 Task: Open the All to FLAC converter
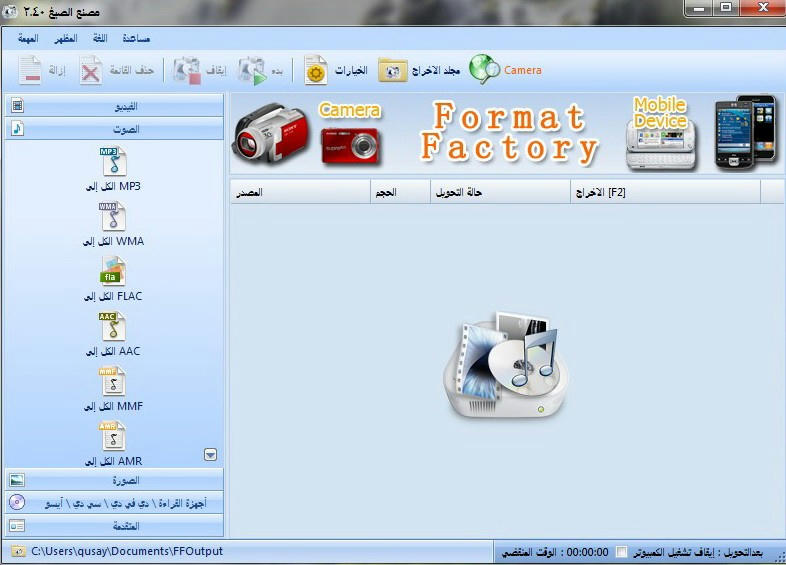coord(113,271)
